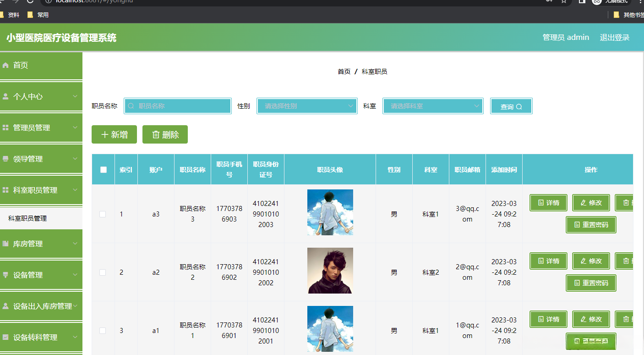644x355 pixels.
Task: Open 详情 for account a3
Action: [548, 203]
